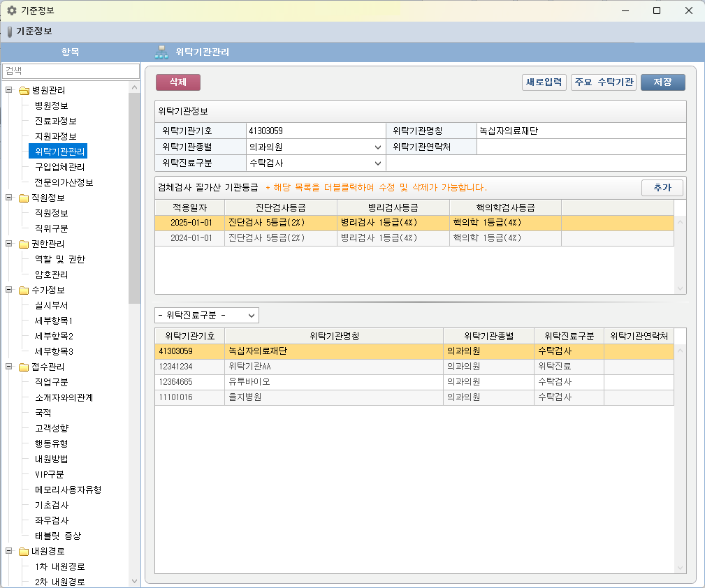Viewport: 705px width, 588px height.
Task: Click the 위탁기관관리 network header icon
Action: [x=161, y=52]
